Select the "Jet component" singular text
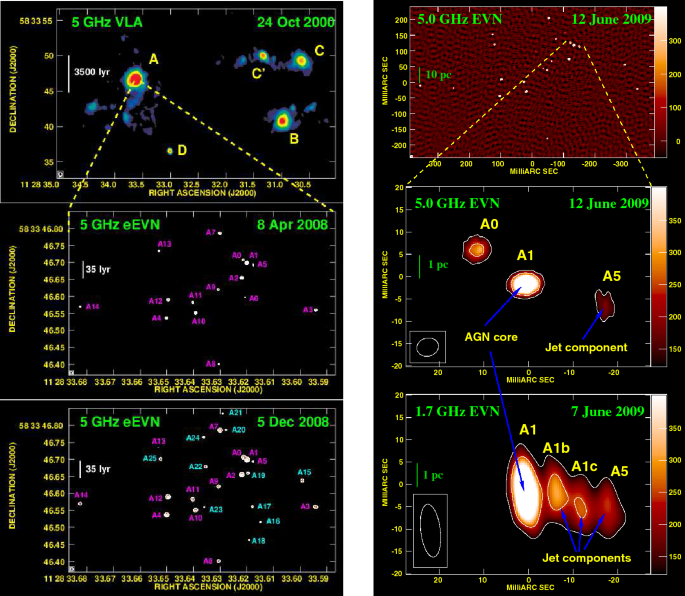685x596 pixels. 586,347
